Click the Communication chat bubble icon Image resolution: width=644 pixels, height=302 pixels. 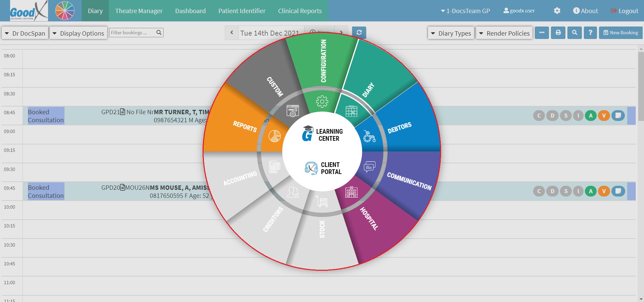pos(370,167)
